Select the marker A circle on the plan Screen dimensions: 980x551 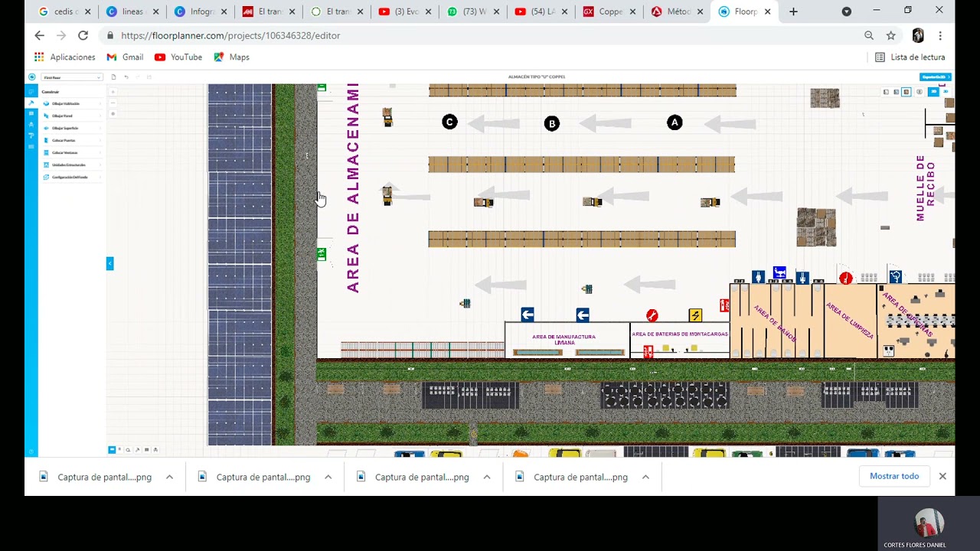click(x=675, y=122)
